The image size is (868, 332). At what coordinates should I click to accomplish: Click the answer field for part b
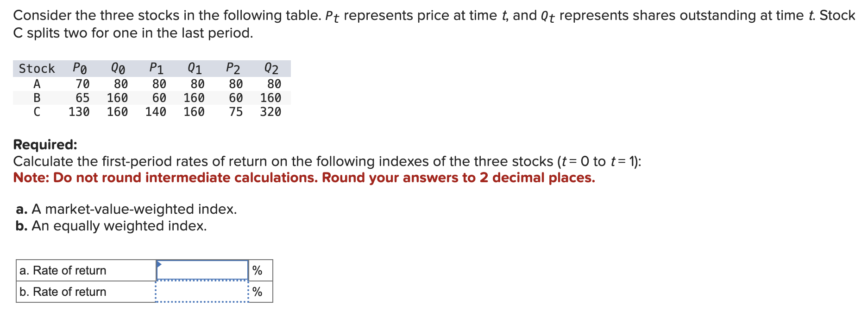click(x=203, y=291)
